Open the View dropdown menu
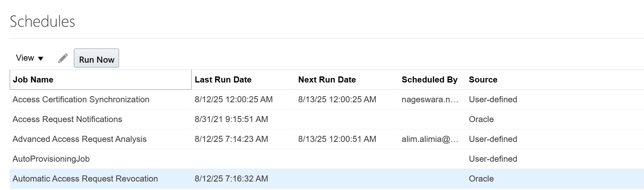644x190 pixels. (29, 58)
